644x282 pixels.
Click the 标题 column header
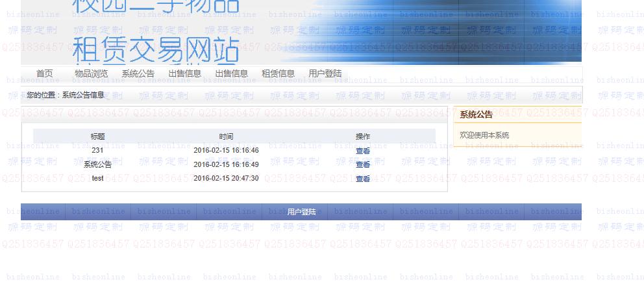(x=98, y=136)
